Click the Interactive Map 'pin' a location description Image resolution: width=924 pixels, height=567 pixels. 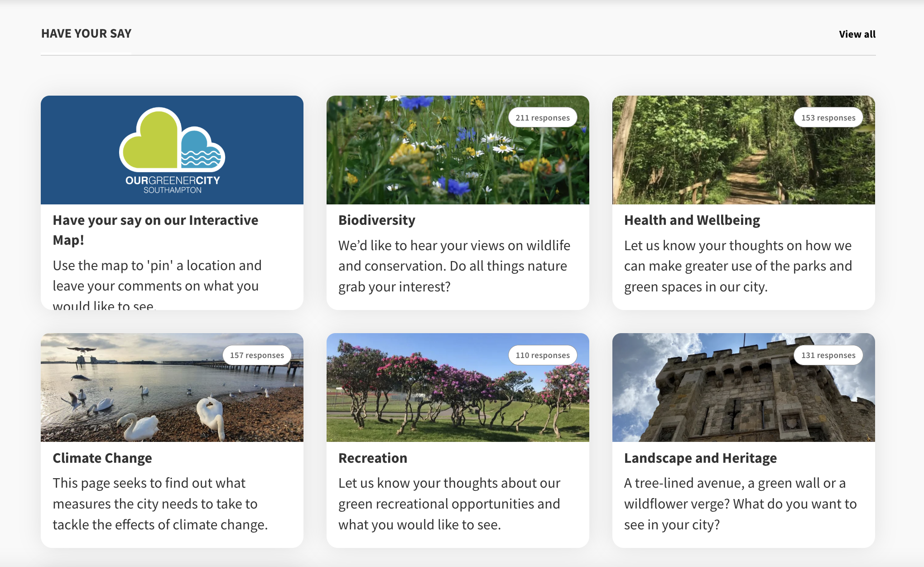[157, 285]
